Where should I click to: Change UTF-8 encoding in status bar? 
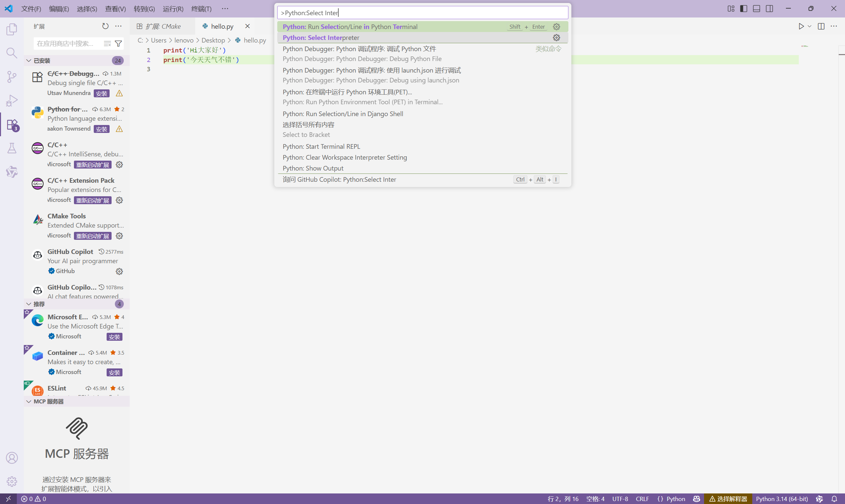click(x=620, y=499)
